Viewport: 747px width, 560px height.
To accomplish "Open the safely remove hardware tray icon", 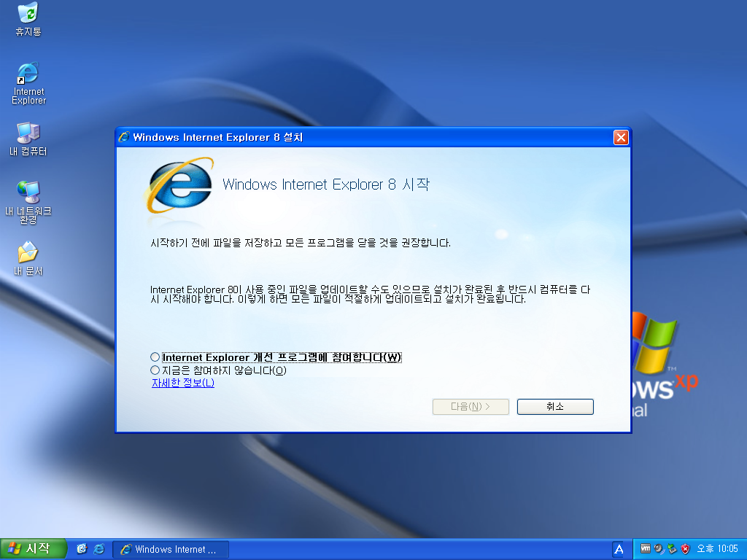I will point(672,549).
